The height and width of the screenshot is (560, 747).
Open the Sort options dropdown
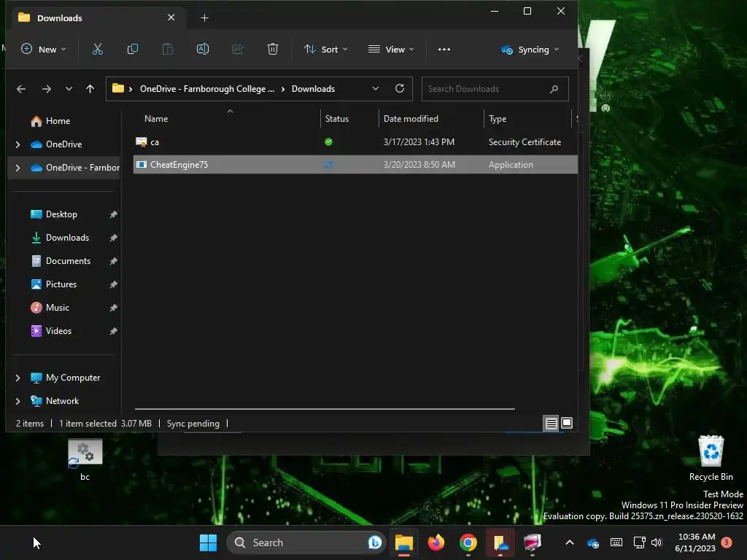point(326,49)
